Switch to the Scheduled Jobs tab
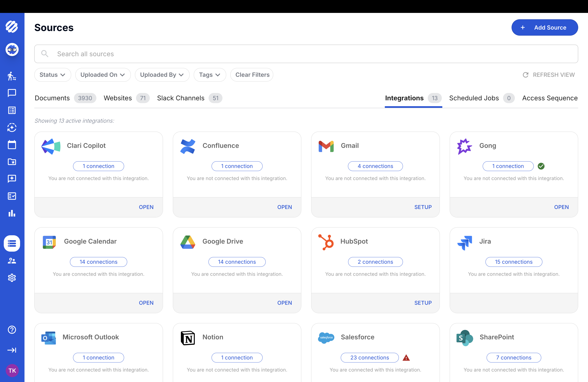The height and width of the screenshot is (382, 588). tap(482, 98)
